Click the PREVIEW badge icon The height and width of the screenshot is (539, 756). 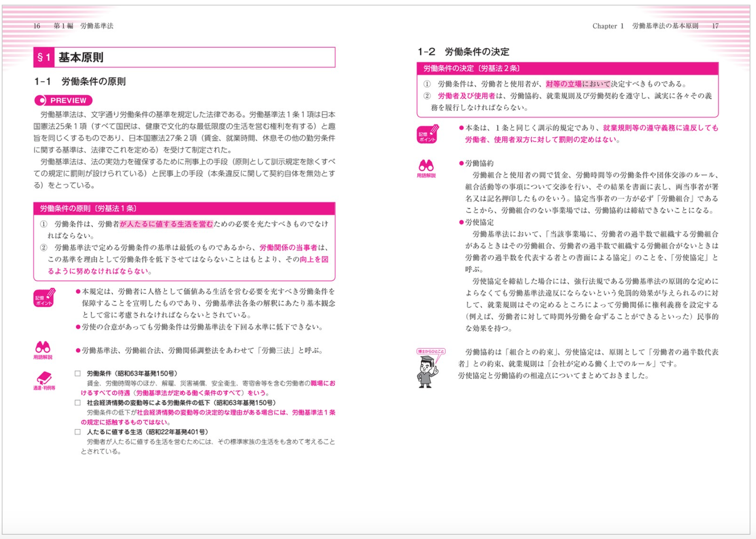point(63,101)
